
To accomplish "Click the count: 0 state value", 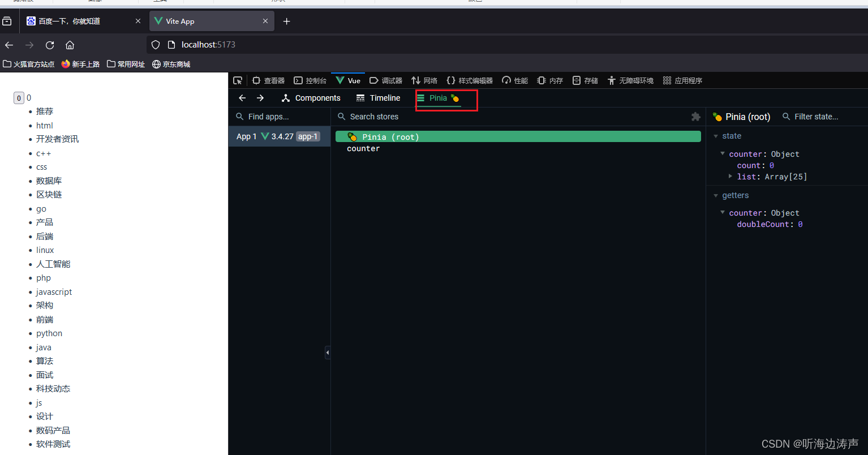I will [755, 166].
